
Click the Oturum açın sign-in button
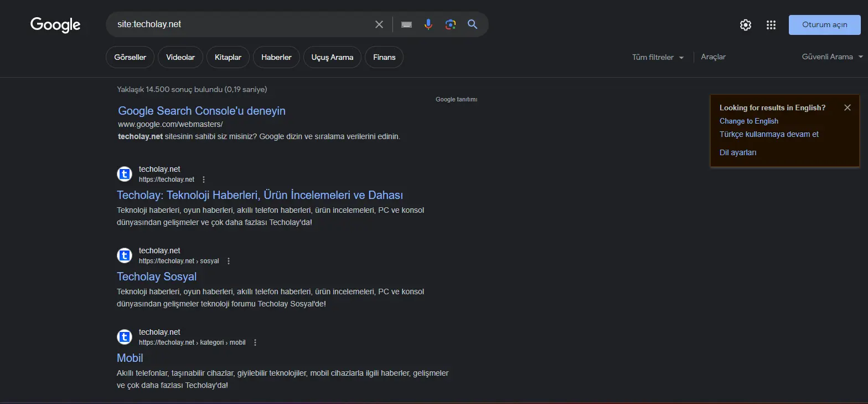tap(825, 25)
